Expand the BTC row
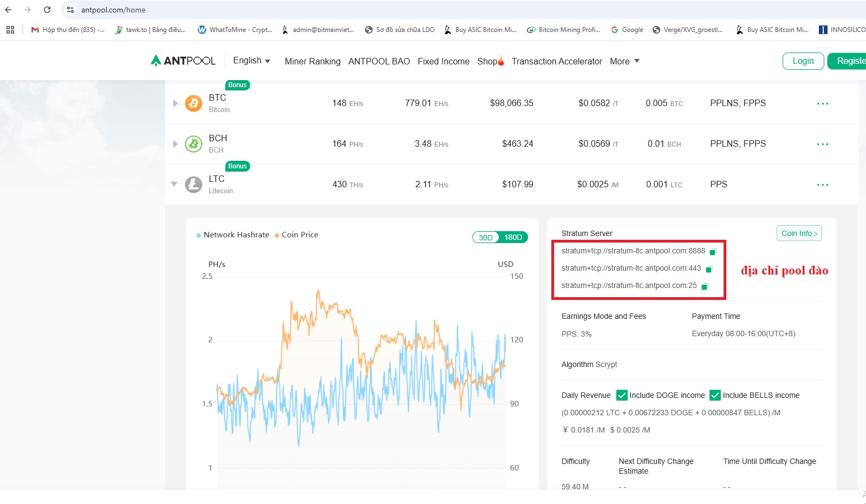This screenshot has height=504, width=866. 175,103
